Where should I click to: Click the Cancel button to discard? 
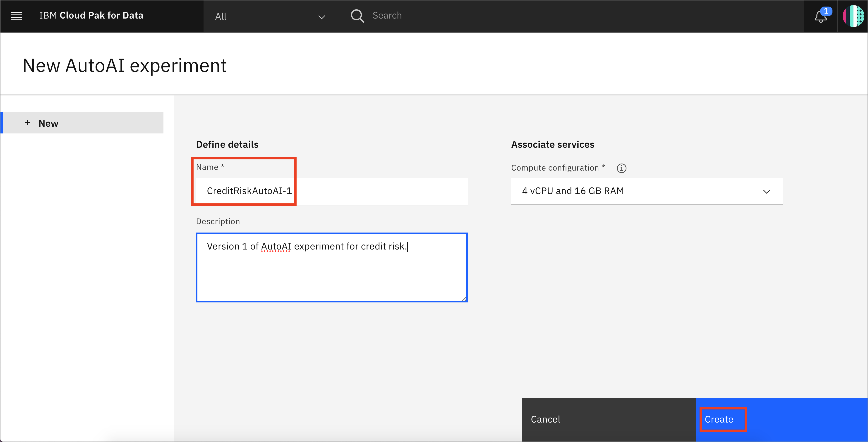tap(545, 419)
